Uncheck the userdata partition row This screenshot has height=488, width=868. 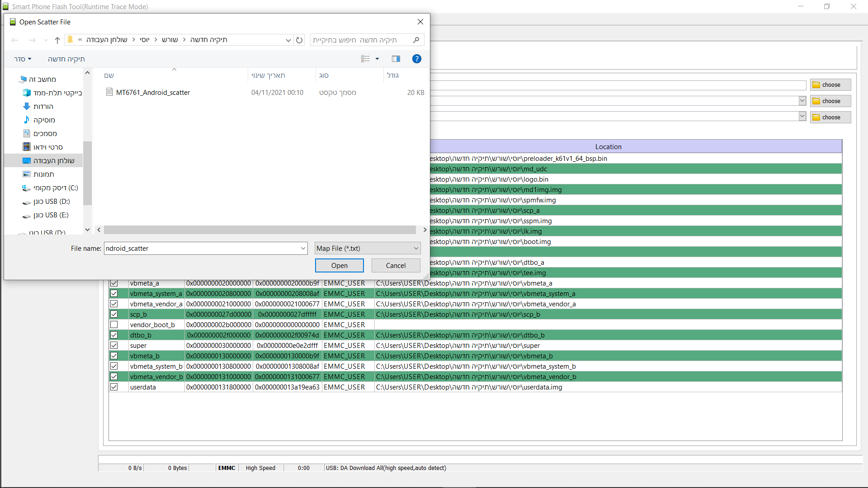pyautogui.click(x=114, y=387)
